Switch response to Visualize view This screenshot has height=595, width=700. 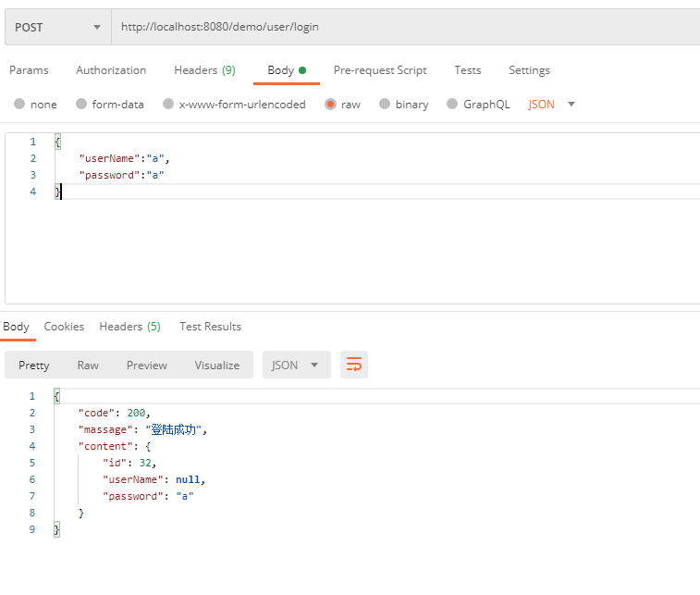click(x=217, y=365)
